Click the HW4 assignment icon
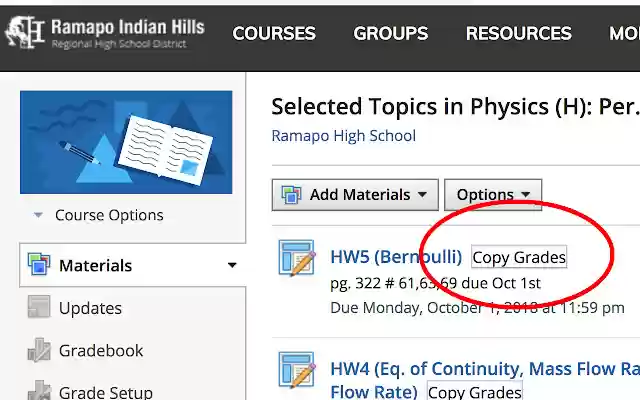640x400 pixels. (x=297, y=370)
